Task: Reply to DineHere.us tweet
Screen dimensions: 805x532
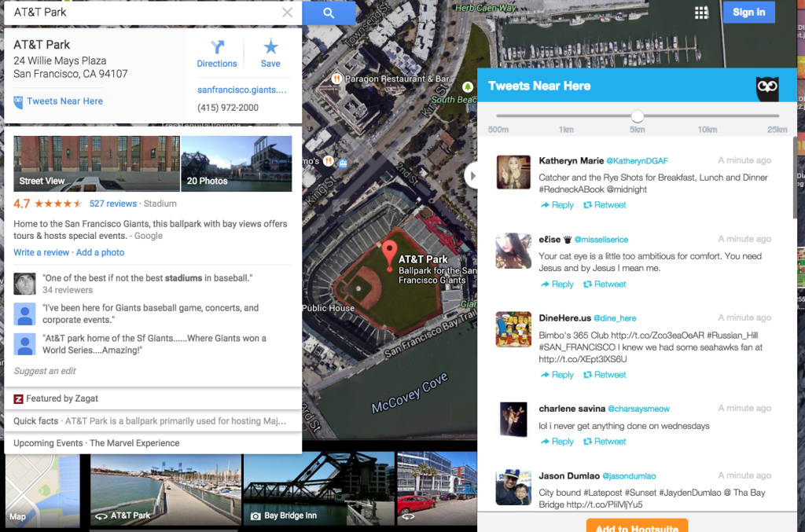Action: click(x=557, y=375)
